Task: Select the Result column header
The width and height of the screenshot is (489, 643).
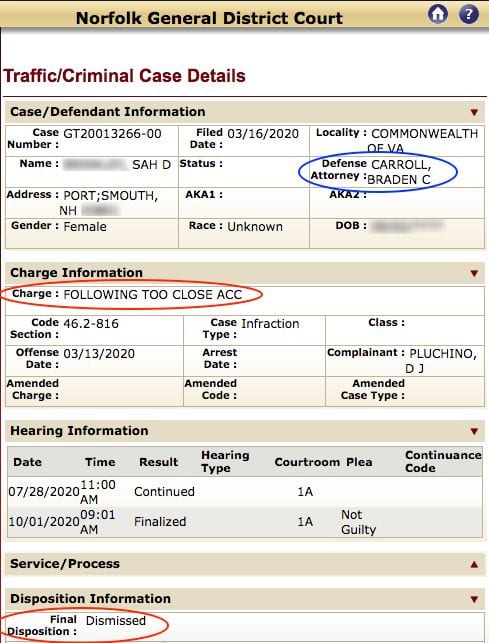Action: pyautogui.click(x=158, y=462)
